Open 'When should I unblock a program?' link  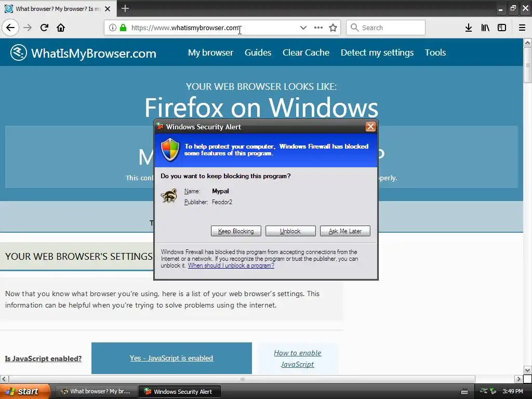click(x=231, y=265)
